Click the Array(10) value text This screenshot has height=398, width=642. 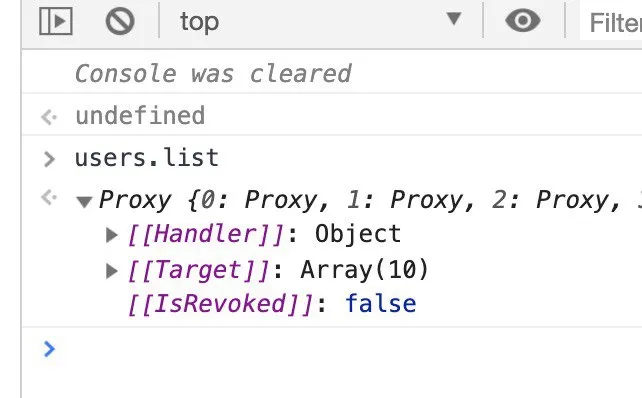click(364, 270)
